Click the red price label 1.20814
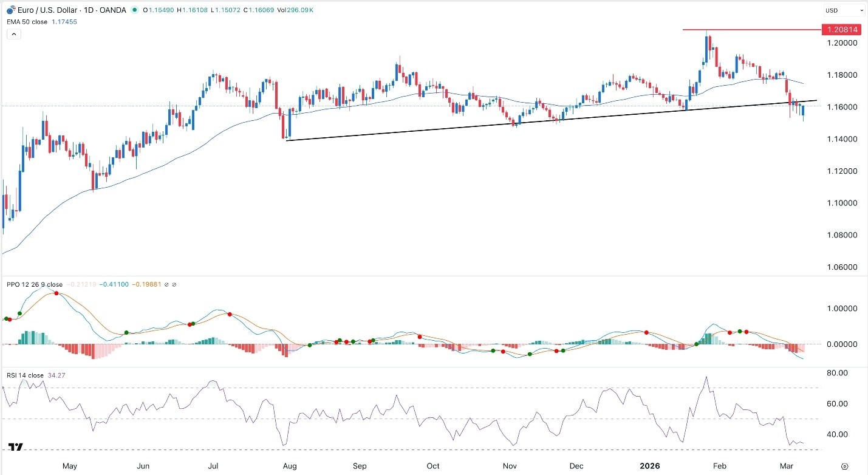868x475 pixels. [842, 29]
